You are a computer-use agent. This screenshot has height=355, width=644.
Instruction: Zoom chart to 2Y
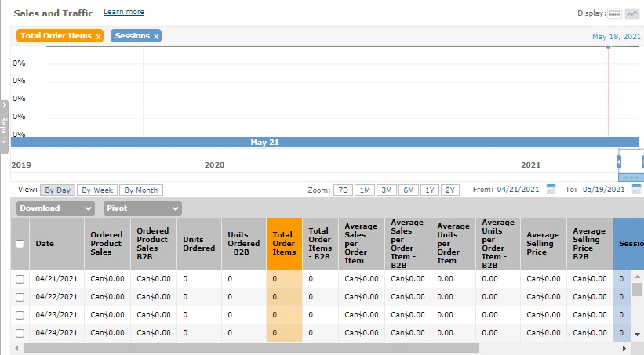click(450, 190)
